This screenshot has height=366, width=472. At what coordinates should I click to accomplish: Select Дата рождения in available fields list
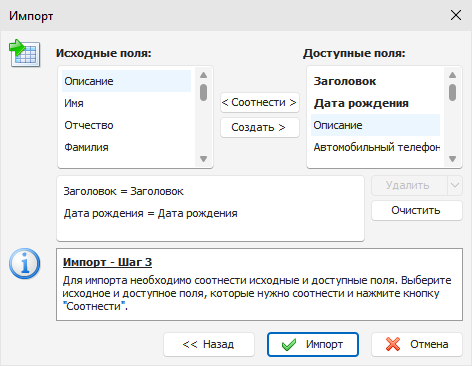pyautogui.click(x=375, y=103)
